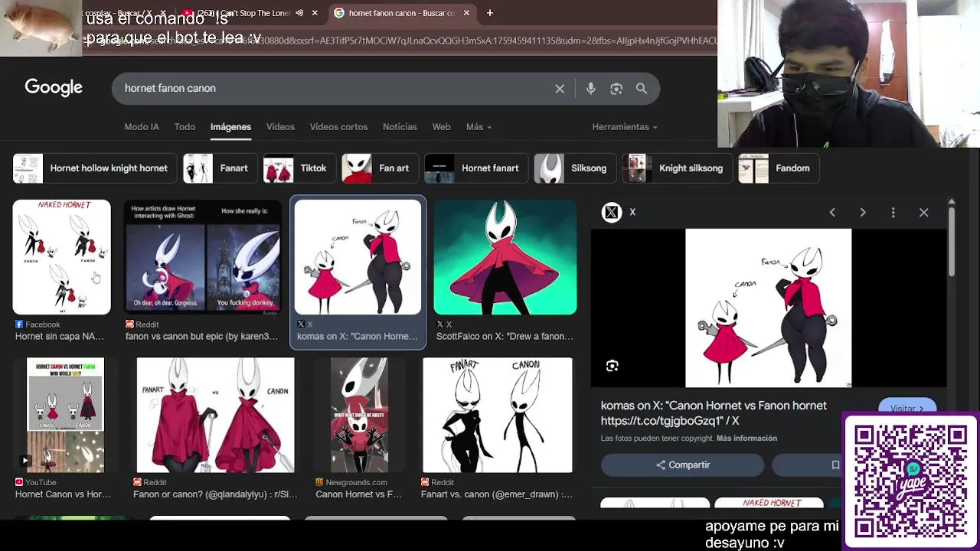980x551 pixels.
Task: Open the ScottFalco teal Hornet image
Action: tap(505, 257)
